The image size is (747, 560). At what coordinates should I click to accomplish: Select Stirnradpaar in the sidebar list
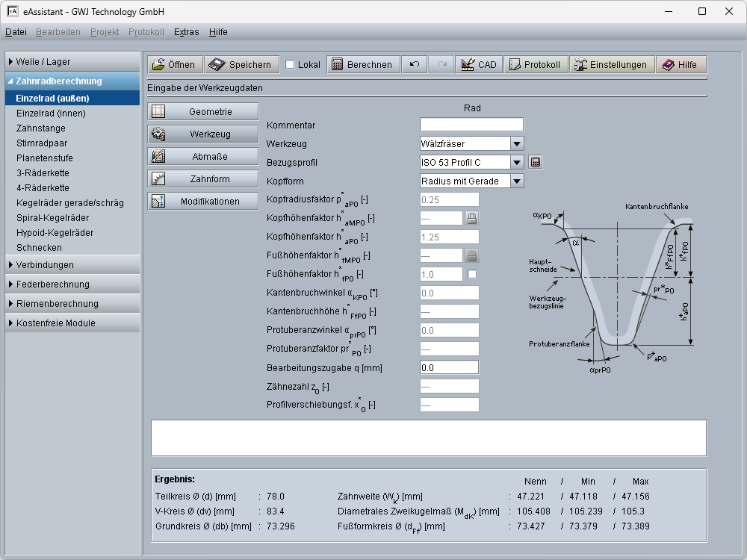coord(41,143)
